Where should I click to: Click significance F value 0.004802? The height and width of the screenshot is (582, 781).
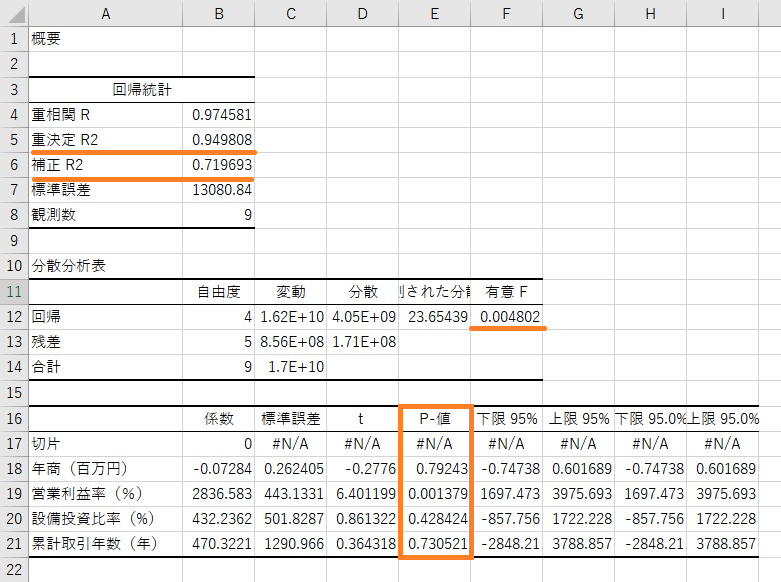(x=510, y=316)
